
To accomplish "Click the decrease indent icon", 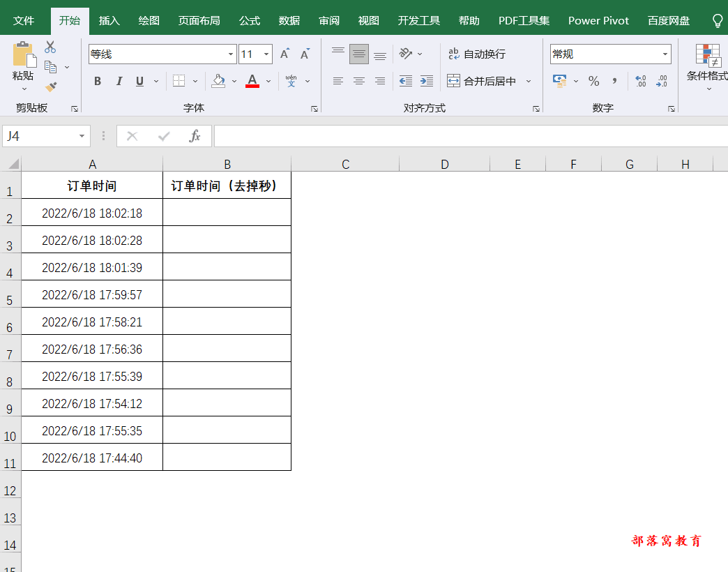I will (406, 81).
